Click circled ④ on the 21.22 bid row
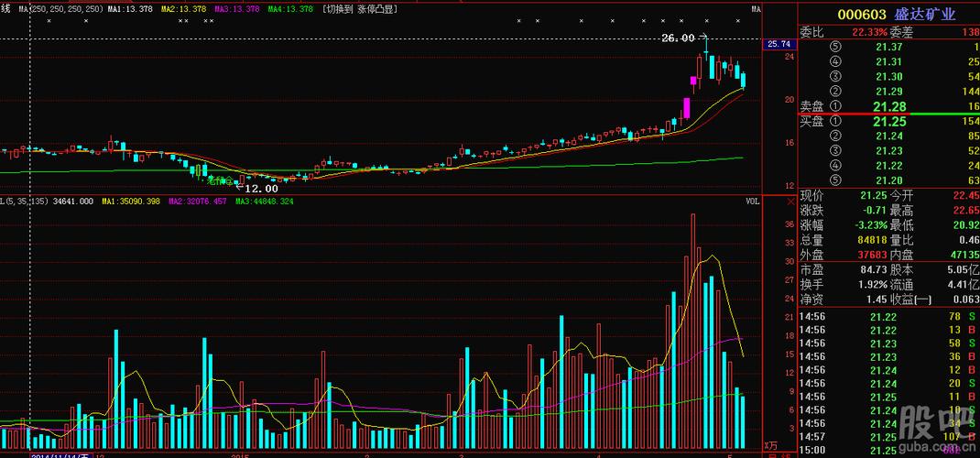The height and width of the screenshot is (458, 980). coord(836,166)
